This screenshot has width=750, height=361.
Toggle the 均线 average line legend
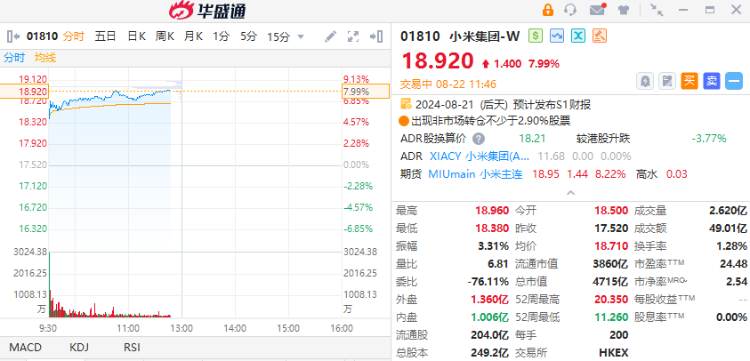tap(45, 58)
